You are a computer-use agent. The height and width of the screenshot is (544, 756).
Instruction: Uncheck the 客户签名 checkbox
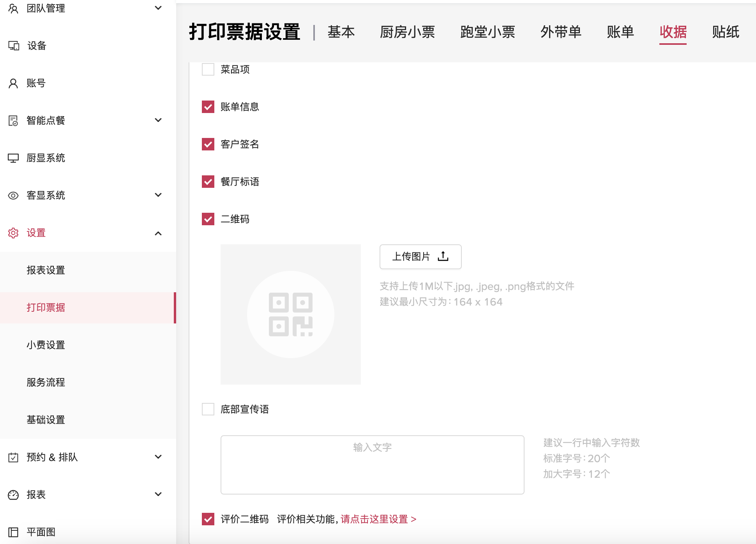(x=208, y=144)
